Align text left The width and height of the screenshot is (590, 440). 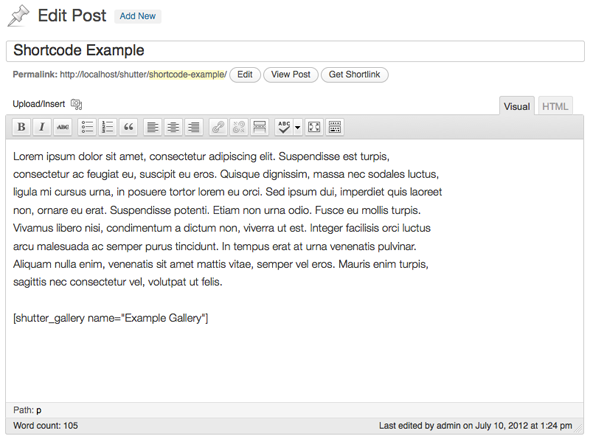click(x=152, y=127)
